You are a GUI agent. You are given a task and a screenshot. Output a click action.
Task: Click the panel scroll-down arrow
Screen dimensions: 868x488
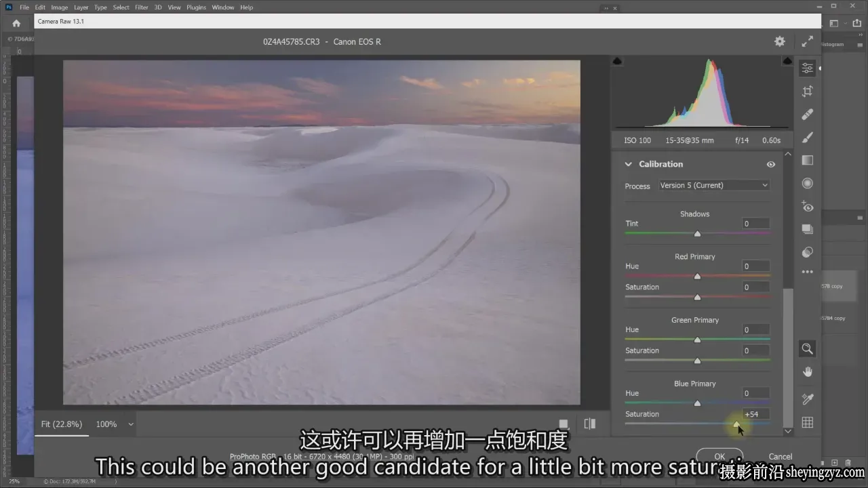coord(787,431)
